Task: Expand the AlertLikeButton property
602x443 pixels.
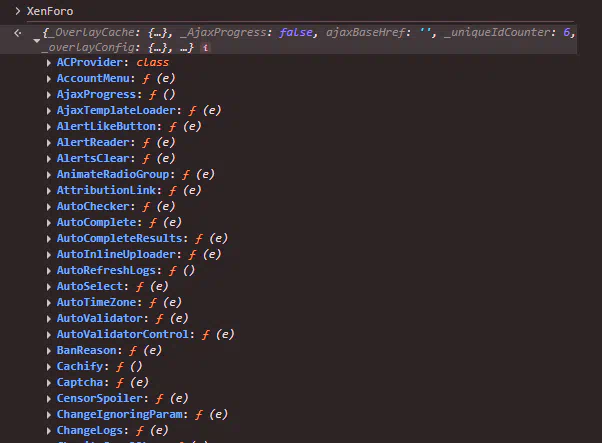Action: click(x=49, y=127)
